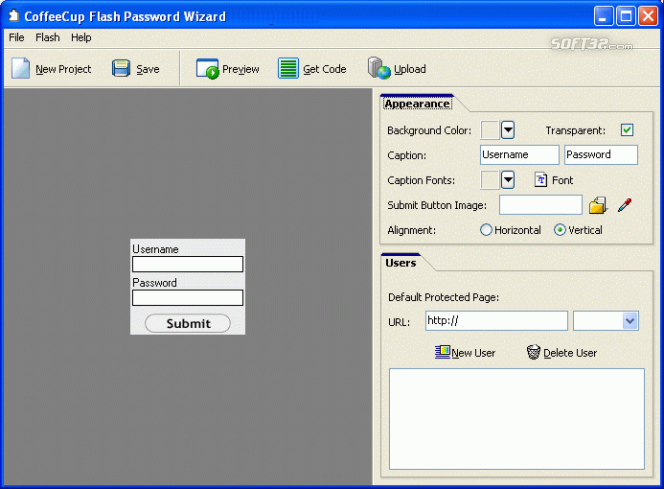This screenshot has width=664, height=489.
Task: Open the Help menu
Action: 81,38
